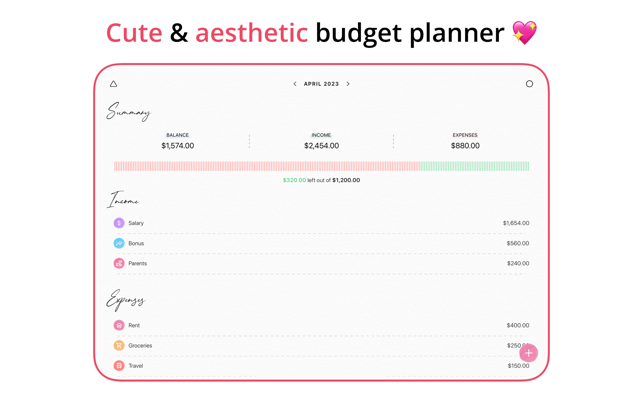Select the Balance summary value

178,146
